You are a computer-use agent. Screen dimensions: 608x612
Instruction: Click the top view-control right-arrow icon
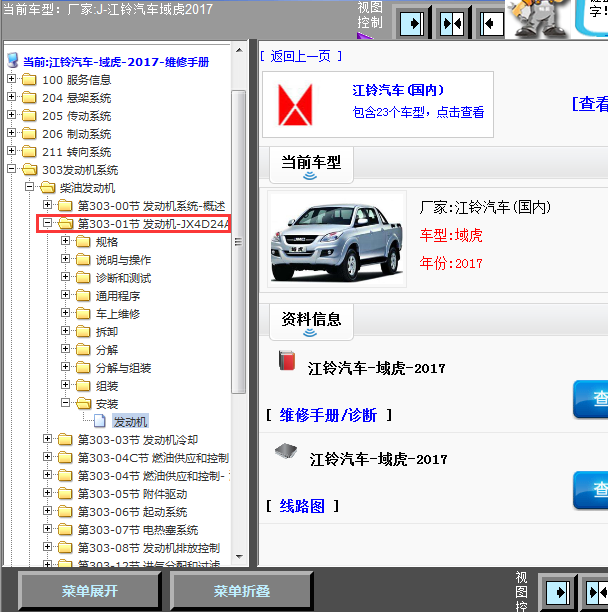pos(414,24)
